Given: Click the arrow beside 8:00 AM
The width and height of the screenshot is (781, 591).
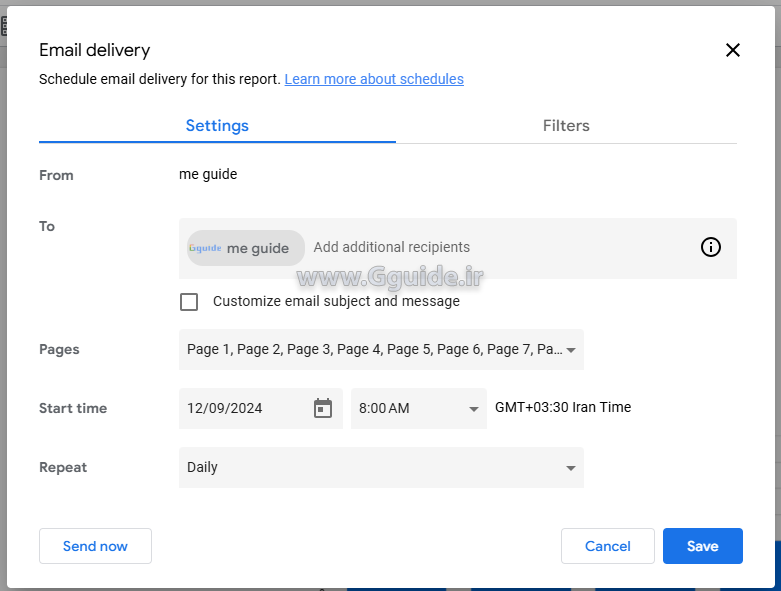Looking at the screenshot, I should click(x=474, y=409).
